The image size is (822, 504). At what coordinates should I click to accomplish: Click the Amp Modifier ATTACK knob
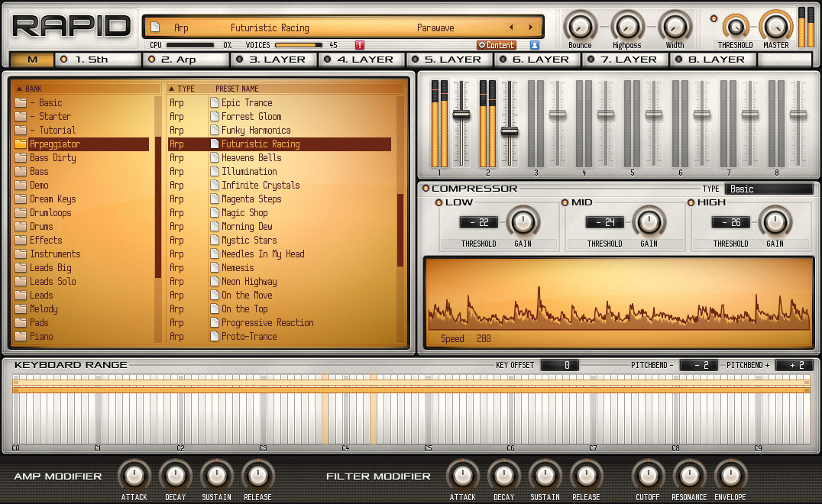pyautogui.click(x=134, y=476)
